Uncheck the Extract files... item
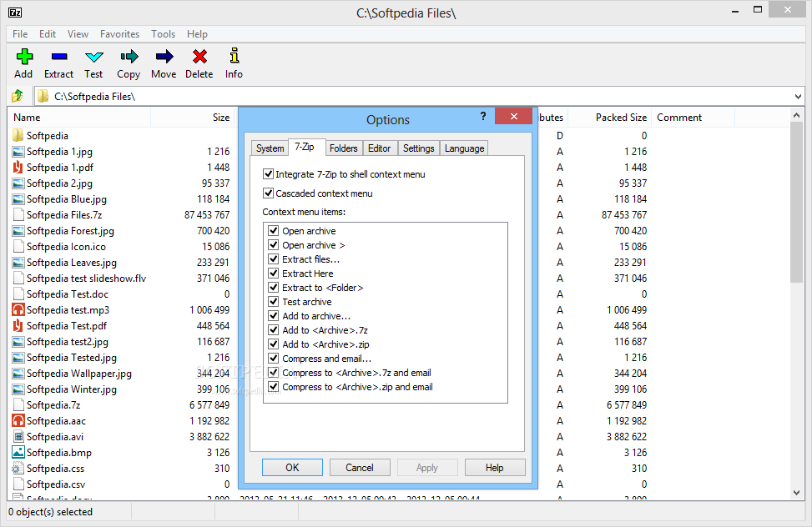This screenshot has width=812, height=527. click(x=274, y=258)
